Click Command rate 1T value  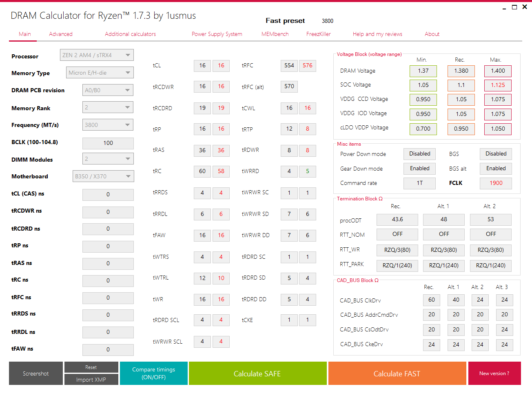coord(420,183)
